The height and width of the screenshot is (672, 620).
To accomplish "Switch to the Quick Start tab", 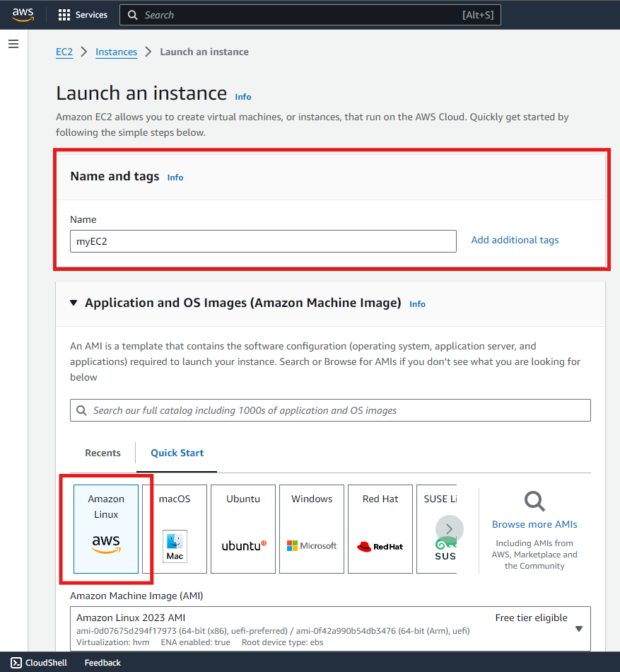I will click(x=177, y=453).
